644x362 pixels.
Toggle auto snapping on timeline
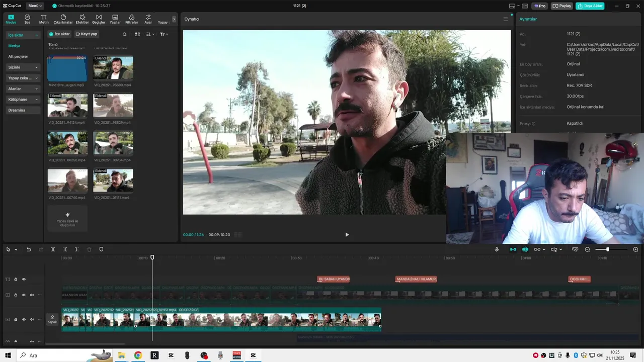coord(525,249)
